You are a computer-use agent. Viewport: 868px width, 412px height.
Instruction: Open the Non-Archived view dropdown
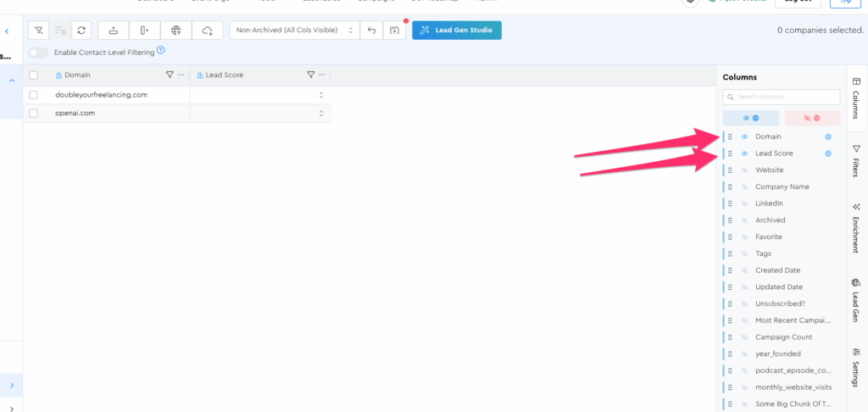click(294, 31)
